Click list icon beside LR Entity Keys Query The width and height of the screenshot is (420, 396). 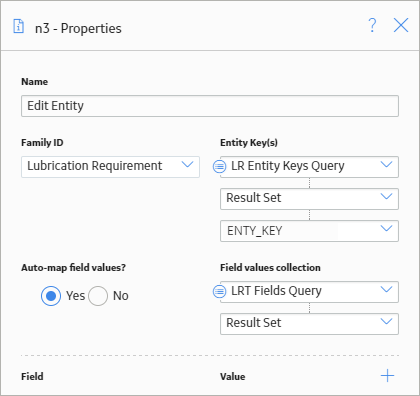pyautogui.click(x=219, y=166)
